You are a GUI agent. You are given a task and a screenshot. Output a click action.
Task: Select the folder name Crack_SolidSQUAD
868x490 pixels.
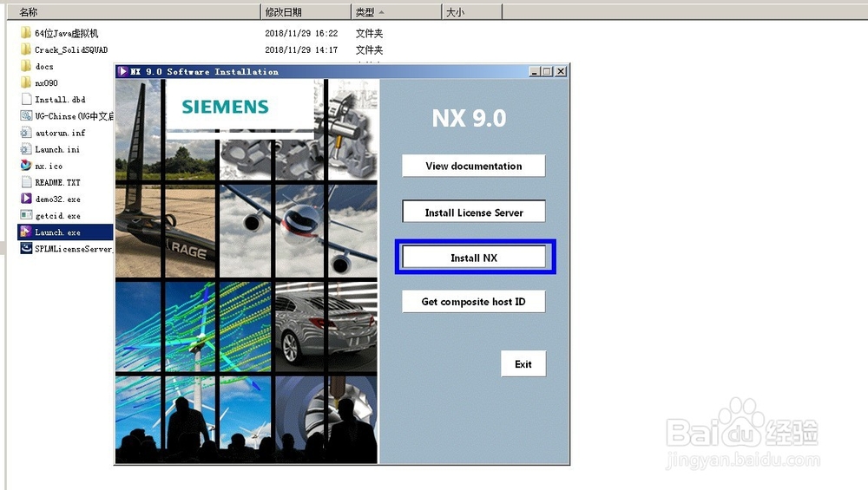pyautogui.click(x=71, y=49)
